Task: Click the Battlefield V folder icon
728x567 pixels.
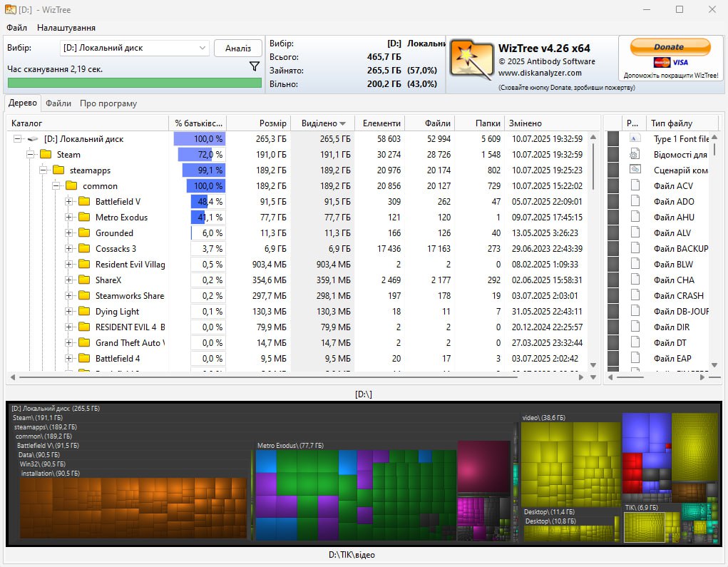Action: pos(84,202)
